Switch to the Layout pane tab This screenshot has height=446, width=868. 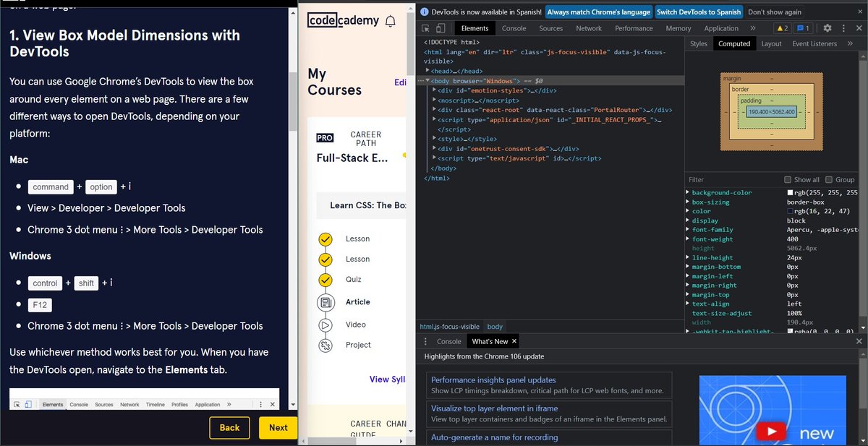(x=771, y=43)
